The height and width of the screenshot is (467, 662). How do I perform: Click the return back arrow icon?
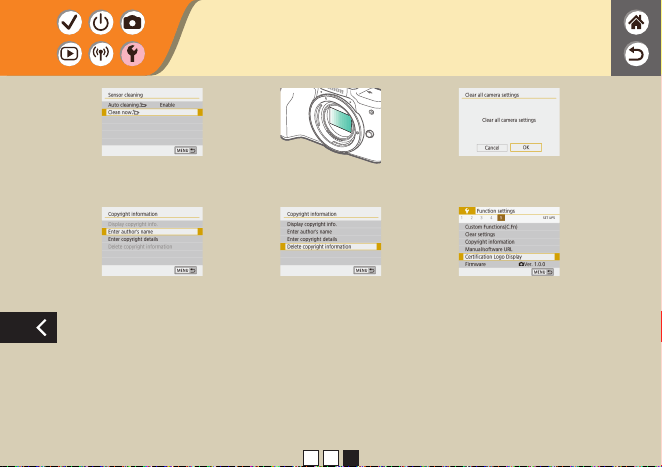click(x=636, y=54)
